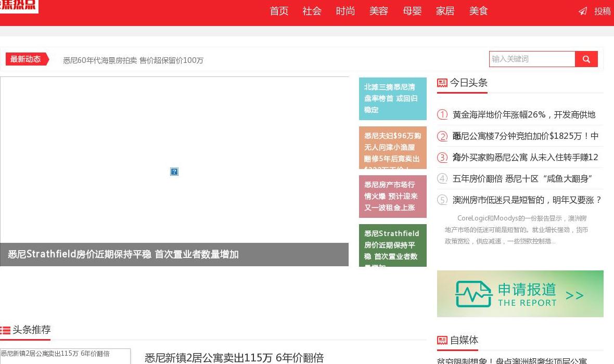Focus the 输入关键词 search field

[532, 59]
